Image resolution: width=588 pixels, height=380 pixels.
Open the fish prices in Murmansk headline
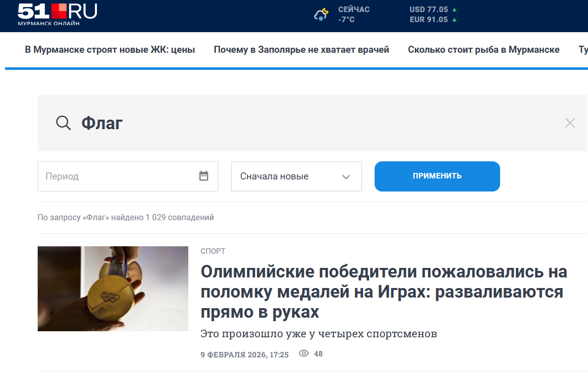[x=484, y=49]
